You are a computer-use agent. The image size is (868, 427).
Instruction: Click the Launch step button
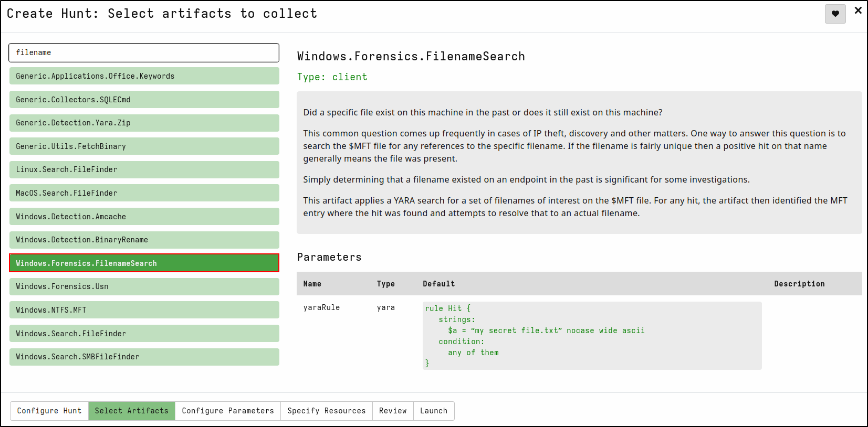[x=434, y=411]
